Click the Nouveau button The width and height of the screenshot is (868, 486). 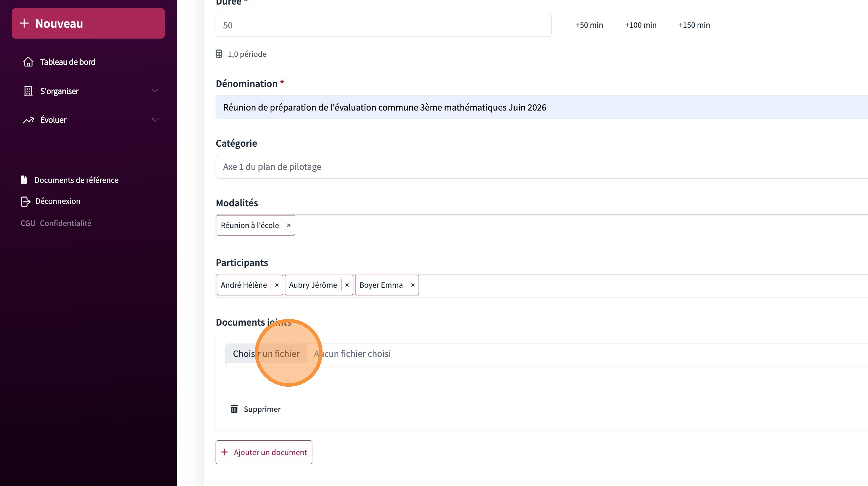click(88, 24)
